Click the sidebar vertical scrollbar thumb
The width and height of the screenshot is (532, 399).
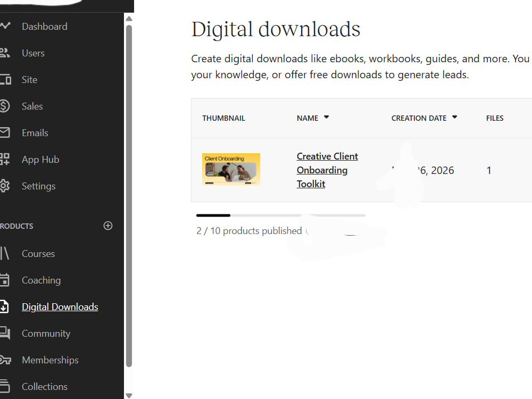click(129, 196)
